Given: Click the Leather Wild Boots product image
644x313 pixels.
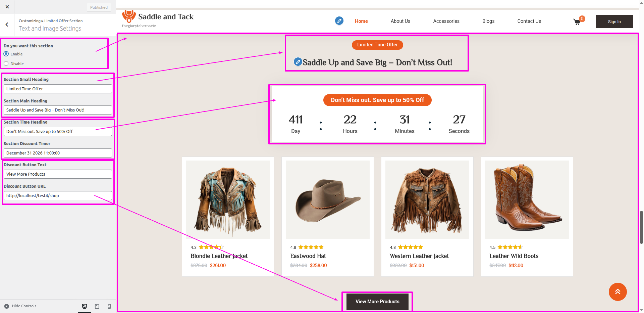Looking at the screenshot, I should pos(527,199).
